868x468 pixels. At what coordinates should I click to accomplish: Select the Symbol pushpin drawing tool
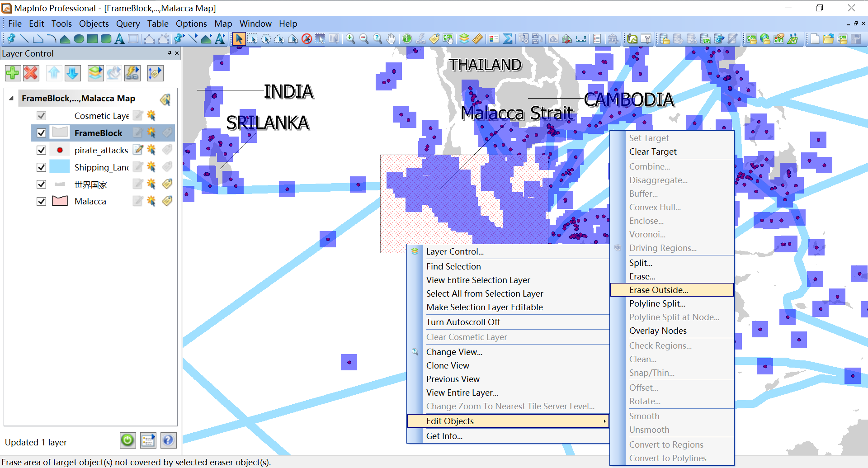(11, 39)
